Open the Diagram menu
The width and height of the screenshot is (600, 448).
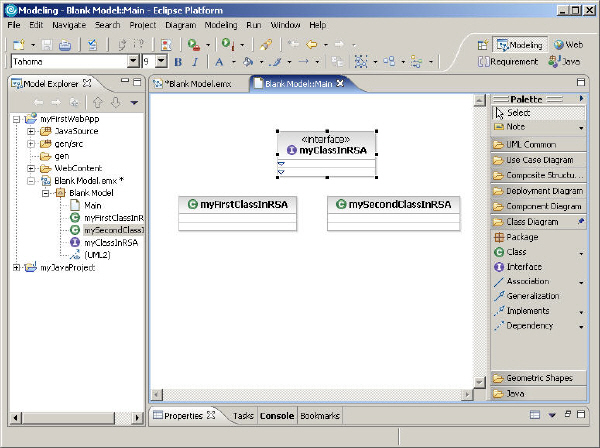[181, 25]
